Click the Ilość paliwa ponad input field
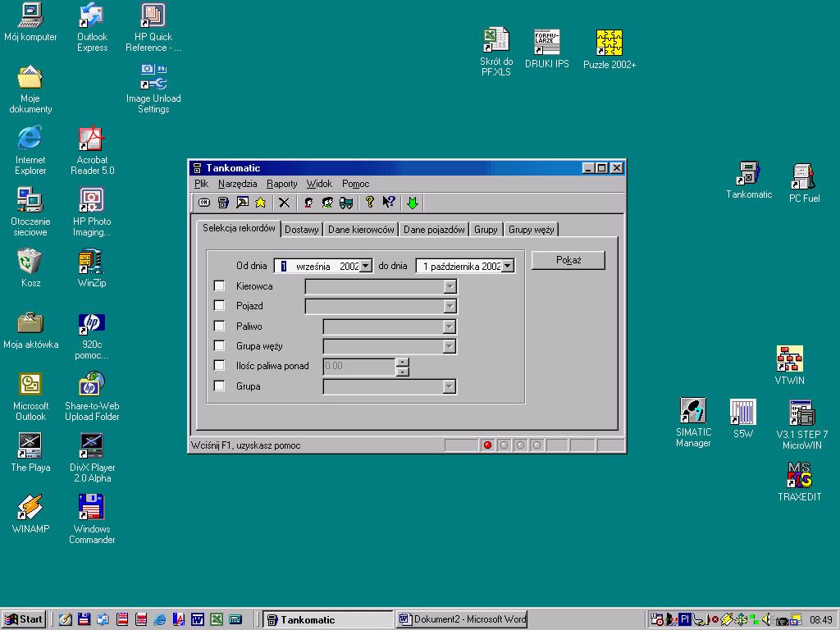This screenshot has width=840, height=630. (x=358, y=367)
